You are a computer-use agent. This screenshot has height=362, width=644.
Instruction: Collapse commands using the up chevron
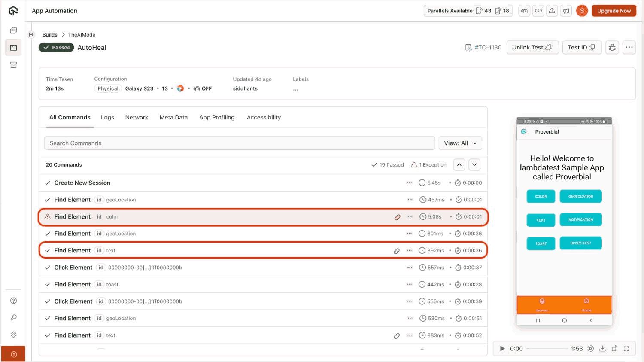[x=459, y=164]
